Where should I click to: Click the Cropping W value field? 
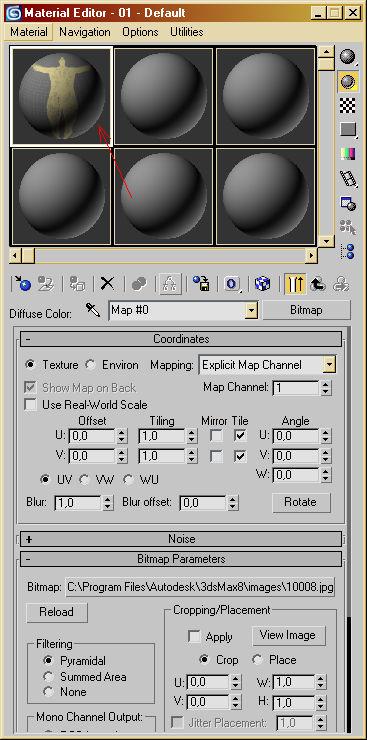[294, 682]
